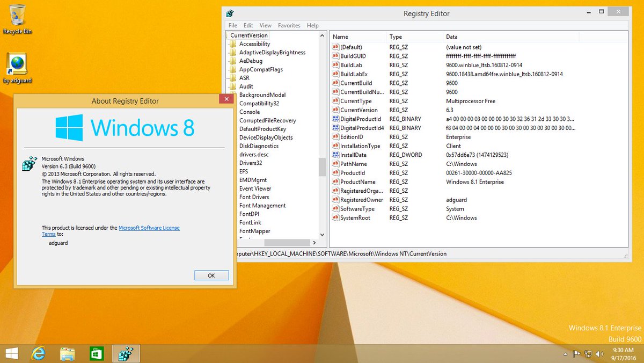Screen dimensions: 644x363
Task: Click the tree vertical scrollbar thumb
Action: pos(322,167)
